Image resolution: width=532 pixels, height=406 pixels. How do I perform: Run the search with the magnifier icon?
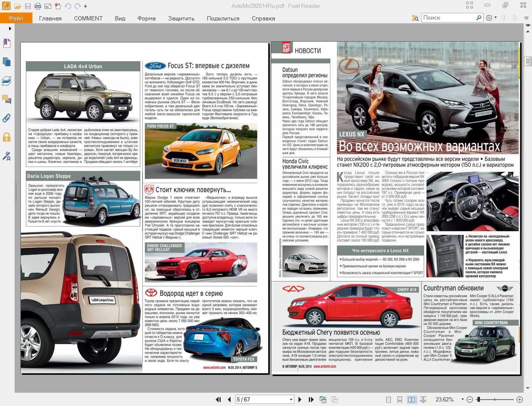coord(479,18)
